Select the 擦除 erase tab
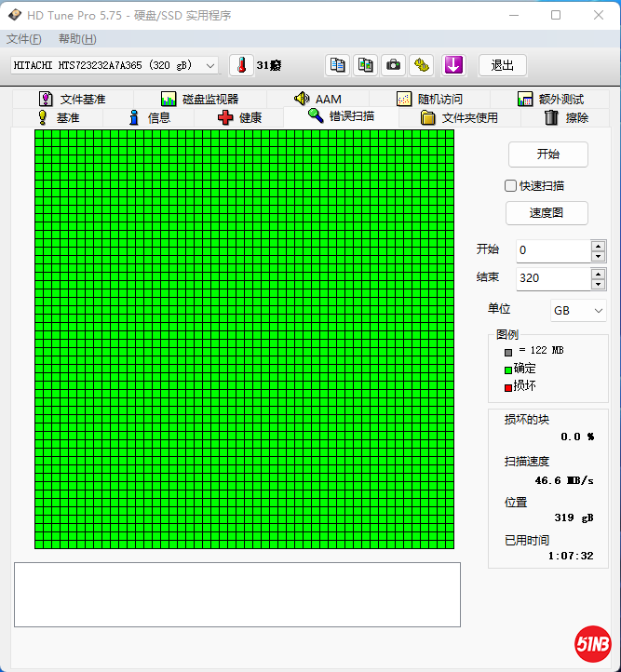This screenshot has width=621, height=672. [x=566, y=117]
